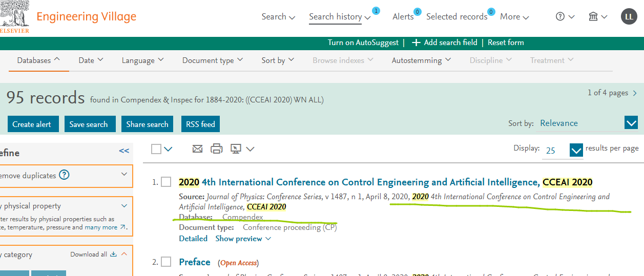Expand the physical property refine section
This screenshot has width=644, height=276.
click(x=124, y=206)
